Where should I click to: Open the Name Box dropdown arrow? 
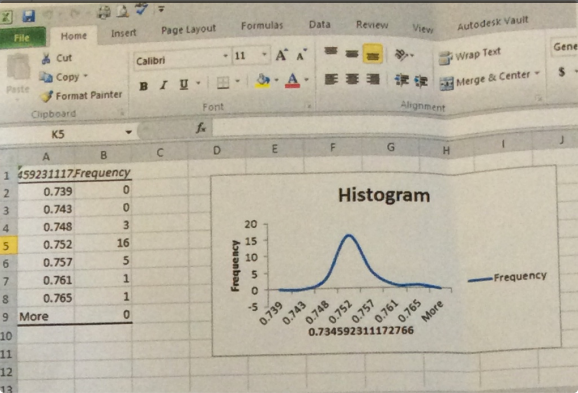point(128,132)
